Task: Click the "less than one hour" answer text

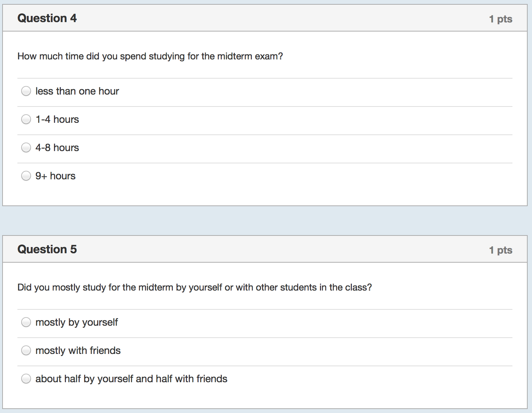Action: (x=77, y=91)
